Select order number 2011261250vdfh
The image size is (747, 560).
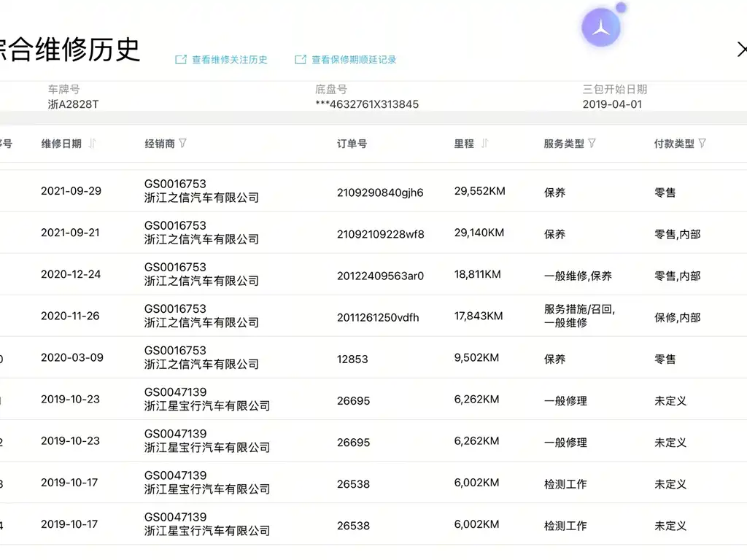[379, 318]
